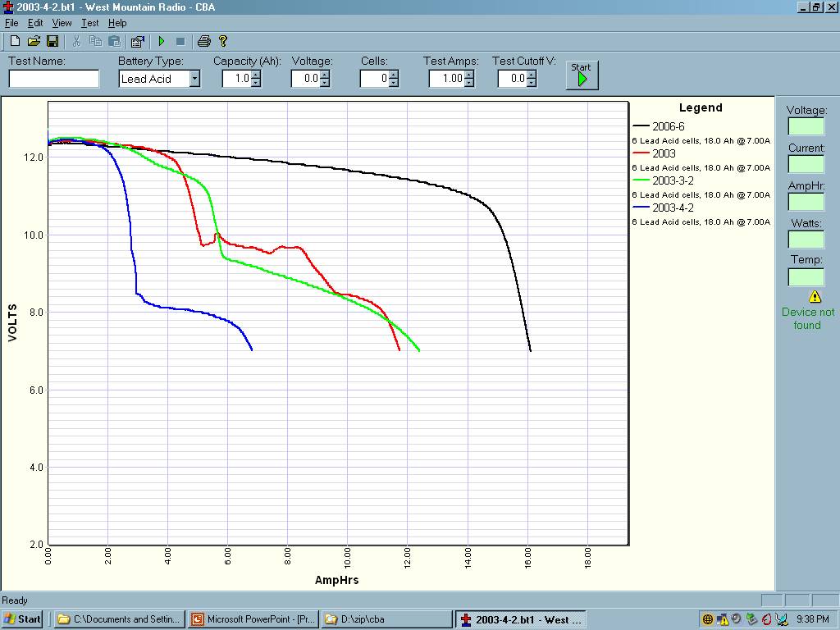Image resolution: width=840 pixels, height=630 pixels.
Task: Increase the Test Cutoff V value
Action: point(532,75)
